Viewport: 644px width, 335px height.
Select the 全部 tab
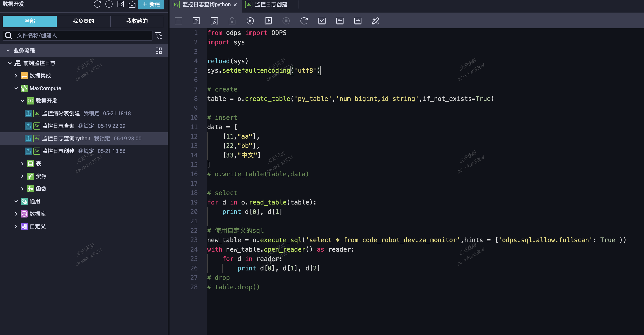(x=30, y=21)
